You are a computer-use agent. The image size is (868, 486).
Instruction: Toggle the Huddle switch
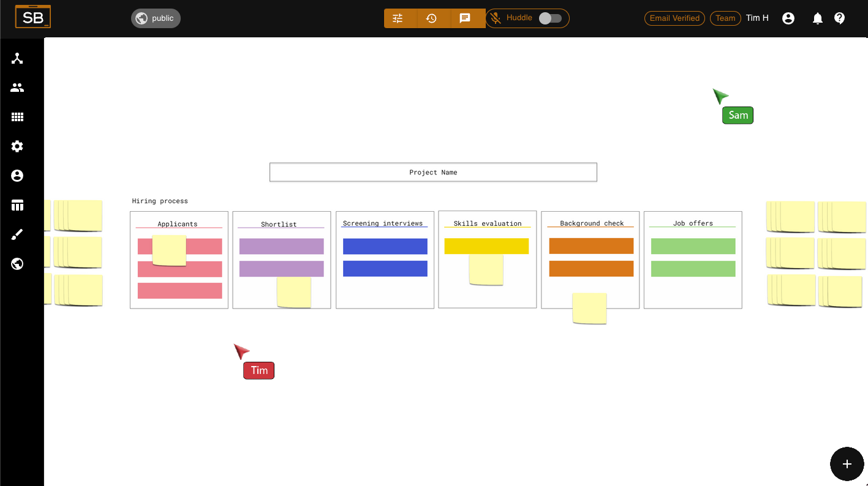click(549, 18)
